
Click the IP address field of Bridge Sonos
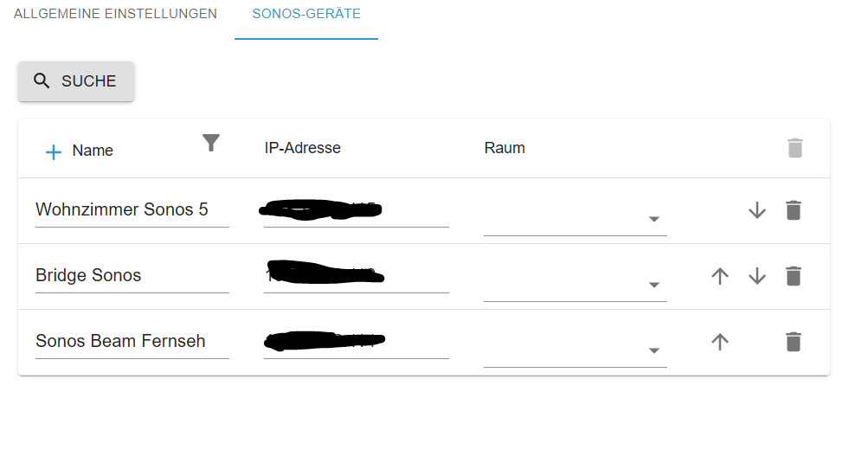(x=357, y=276)
